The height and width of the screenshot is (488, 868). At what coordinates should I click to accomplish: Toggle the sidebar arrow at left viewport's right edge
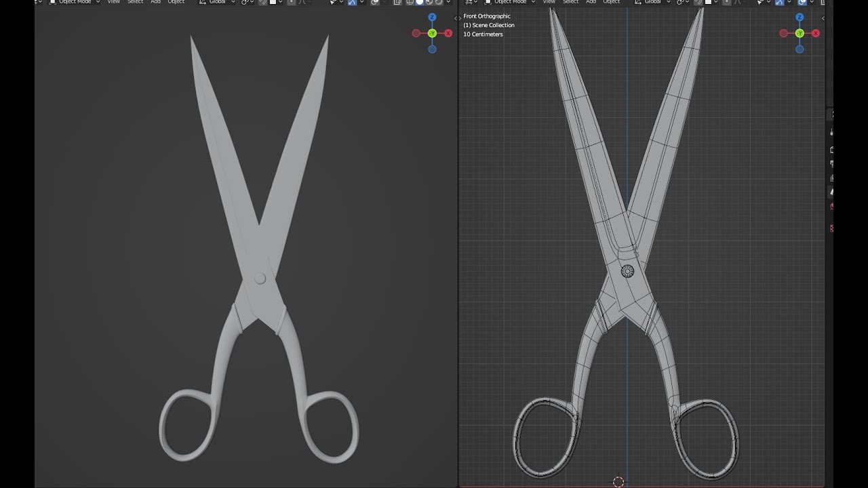tap(457, 18)
